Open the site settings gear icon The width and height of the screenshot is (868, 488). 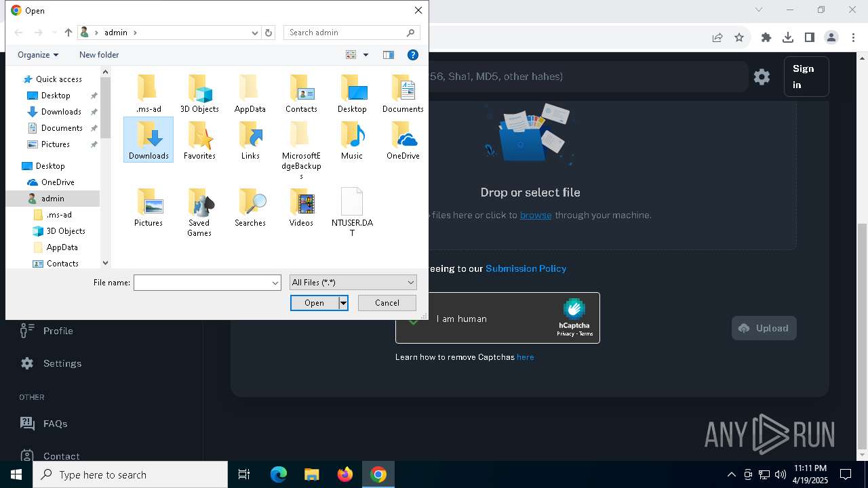point(762,77)
